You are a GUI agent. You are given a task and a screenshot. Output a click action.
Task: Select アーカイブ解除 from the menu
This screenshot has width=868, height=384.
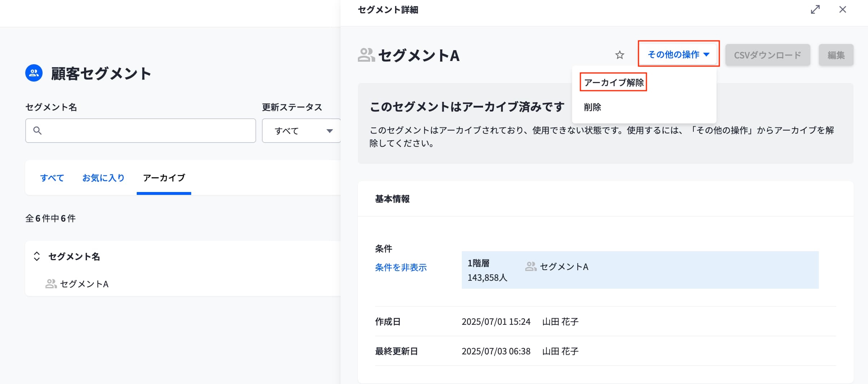click(613, 83)
